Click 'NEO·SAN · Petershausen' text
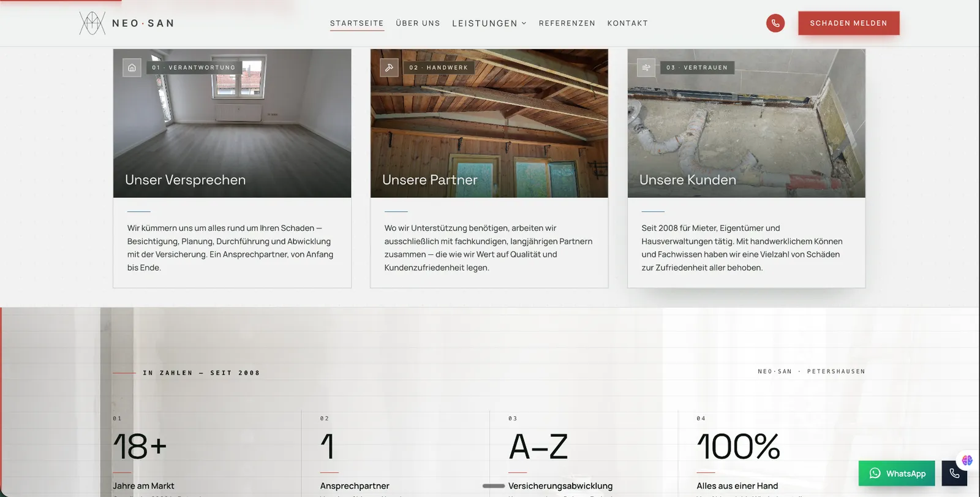The height and width of the screenshot is (497, 980). pos(812,371)
